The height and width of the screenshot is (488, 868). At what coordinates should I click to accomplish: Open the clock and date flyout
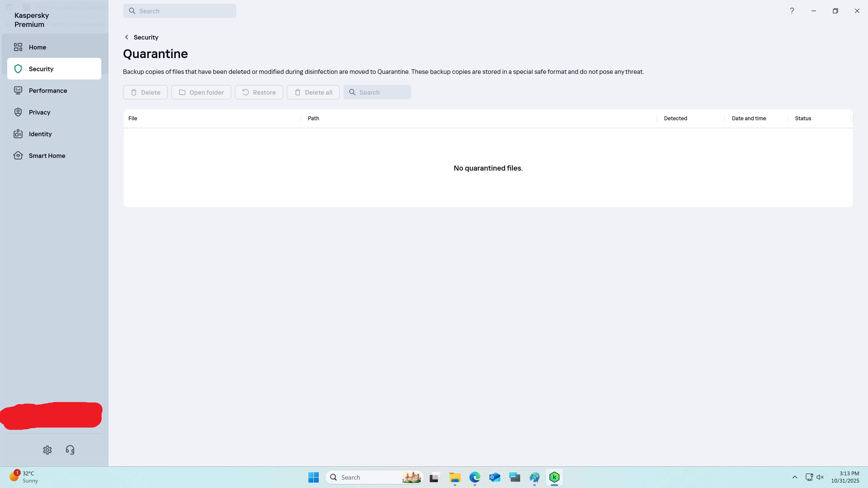pos(845,477)
